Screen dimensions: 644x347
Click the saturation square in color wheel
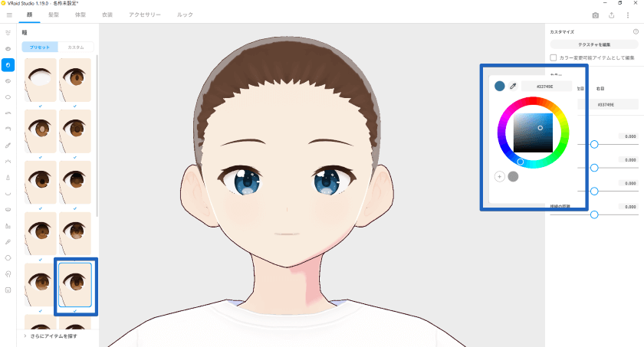(x=533, y=133)
